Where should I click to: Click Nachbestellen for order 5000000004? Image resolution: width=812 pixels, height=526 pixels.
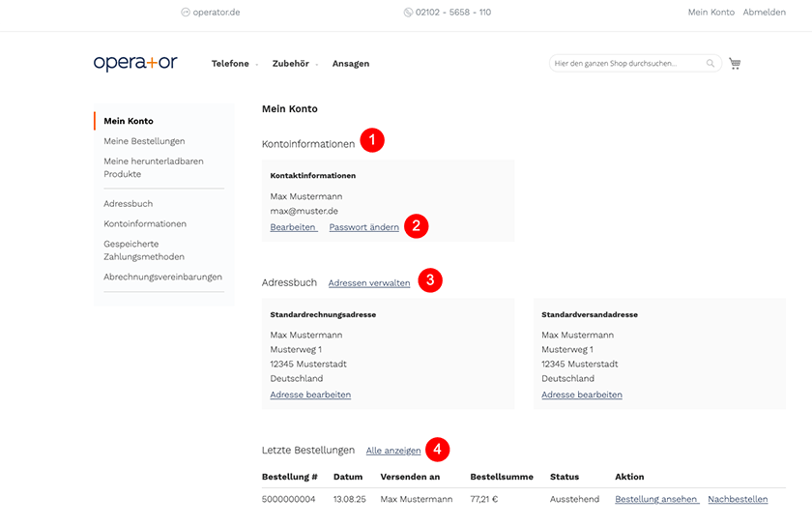(x=738, y=499)
